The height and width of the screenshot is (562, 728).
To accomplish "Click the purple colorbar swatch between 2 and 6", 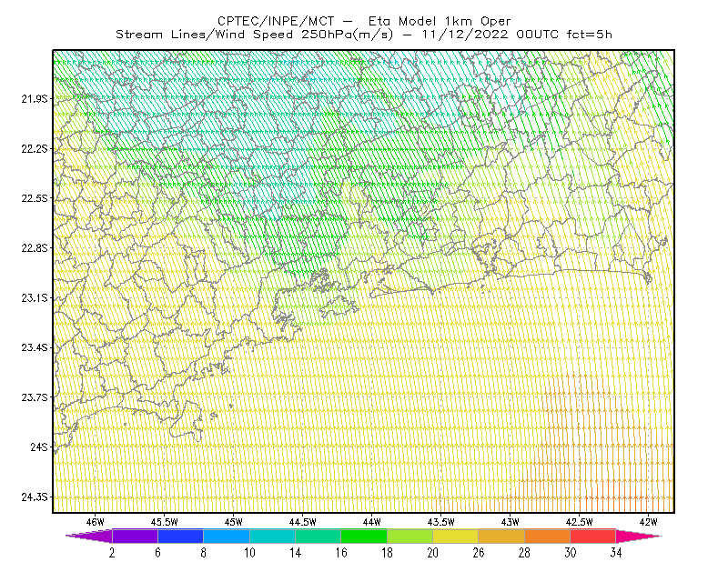I will [135, 536].
